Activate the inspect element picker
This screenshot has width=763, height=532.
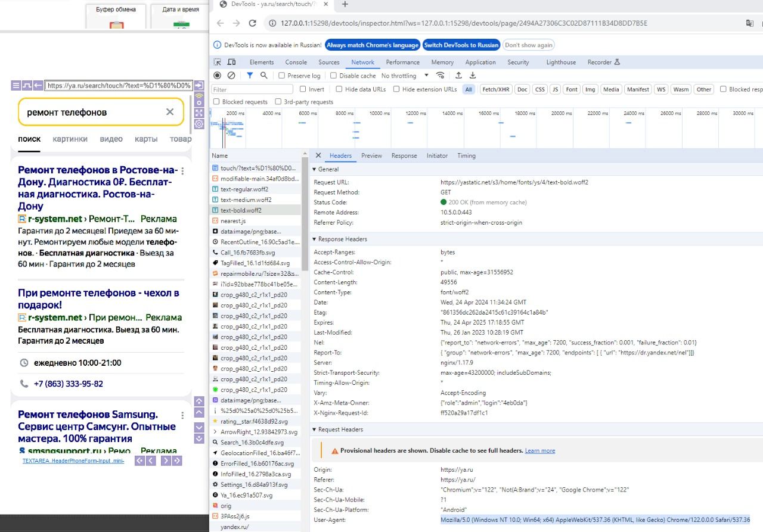[218, 62]
